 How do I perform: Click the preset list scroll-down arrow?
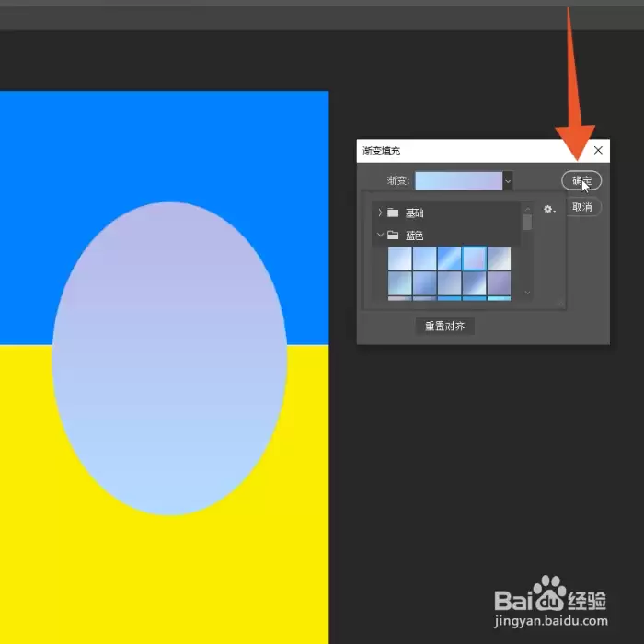click(527, 293)
